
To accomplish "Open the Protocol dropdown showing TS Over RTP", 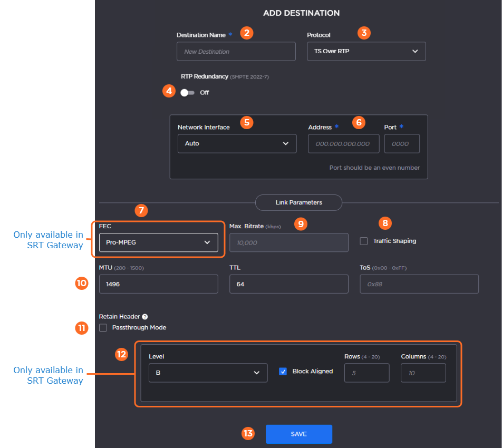I will (366, 52).
